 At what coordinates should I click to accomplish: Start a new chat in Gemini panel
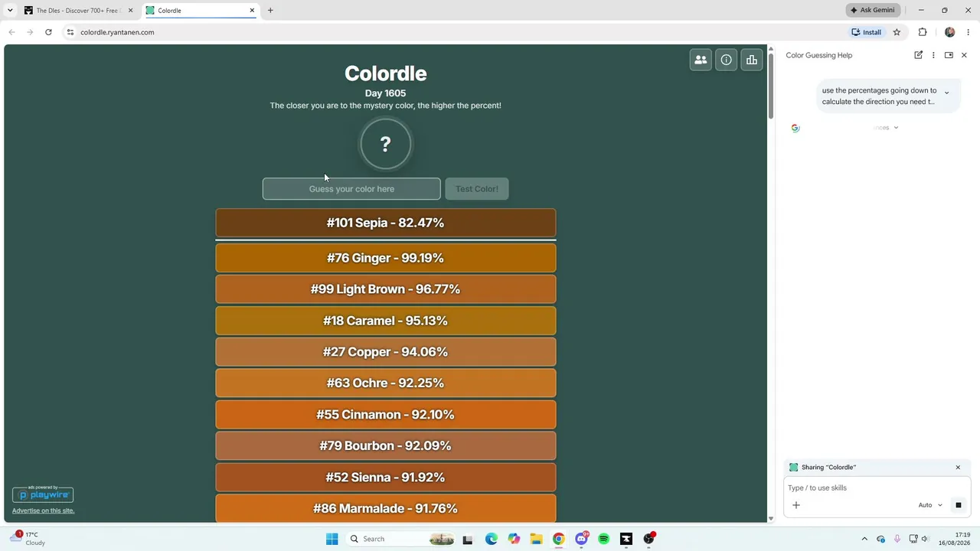pyautogui.click(x=918, y=55)
